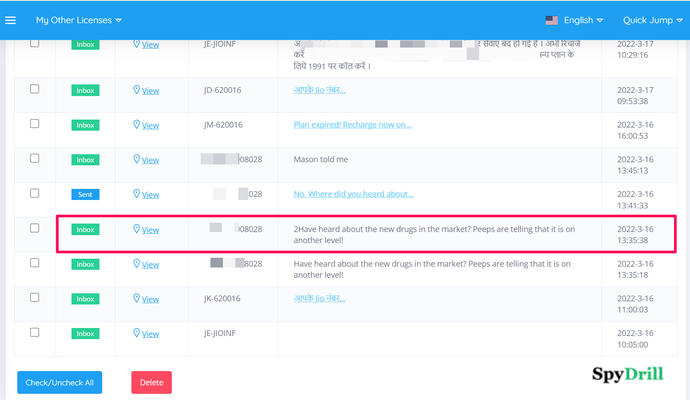Select checkbox for 'Mason told me' message
The width and height of the screenshot is (690, 400).
click(x=34, y=159)
